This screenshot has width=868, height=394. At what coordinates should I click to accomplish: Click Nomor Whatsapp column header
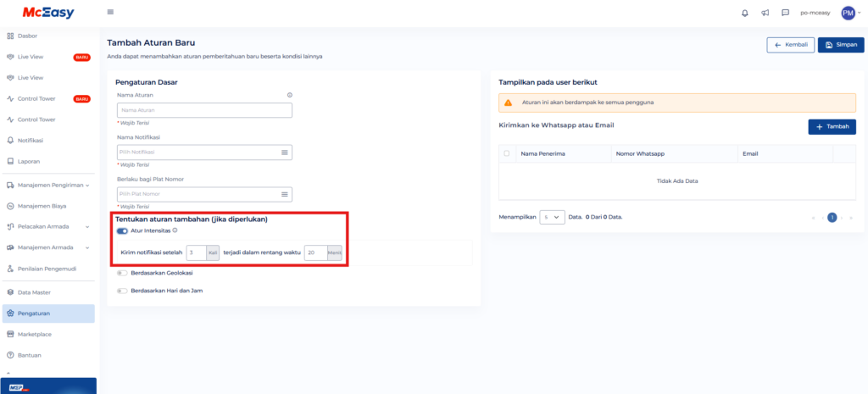[640, 153]
